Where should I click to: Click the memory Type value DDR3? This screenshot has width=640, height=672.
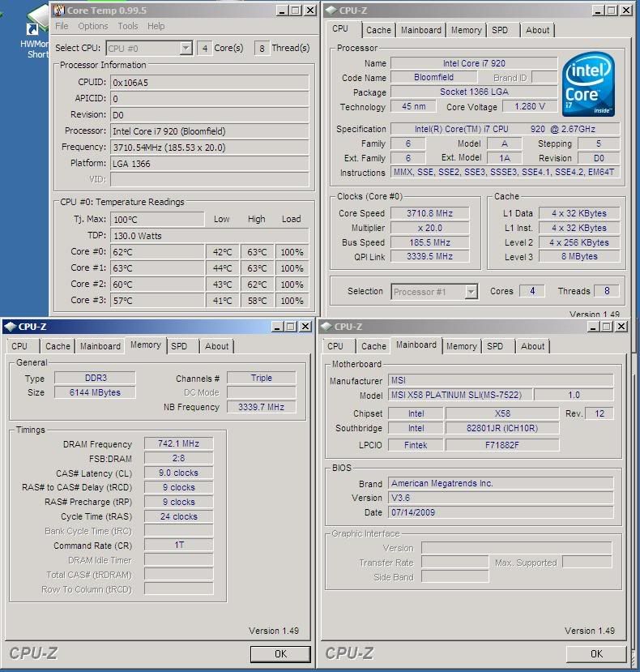(95, 378)
